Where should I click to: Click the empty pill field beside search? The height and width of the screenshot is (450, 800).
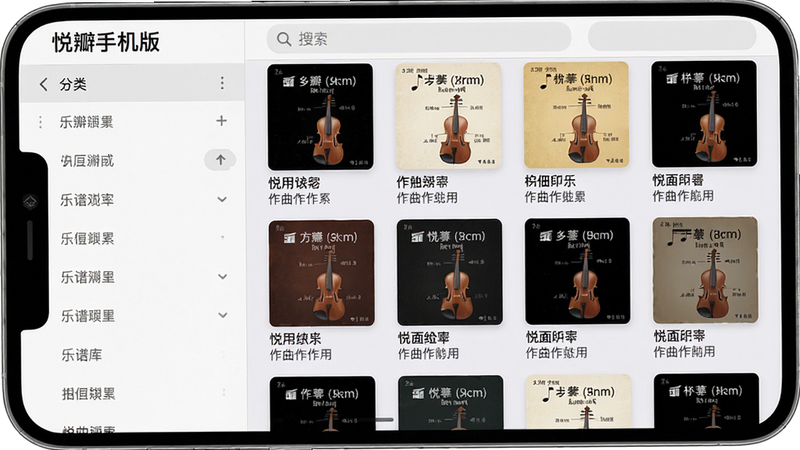pyautogui.click(x=672, y=36)
